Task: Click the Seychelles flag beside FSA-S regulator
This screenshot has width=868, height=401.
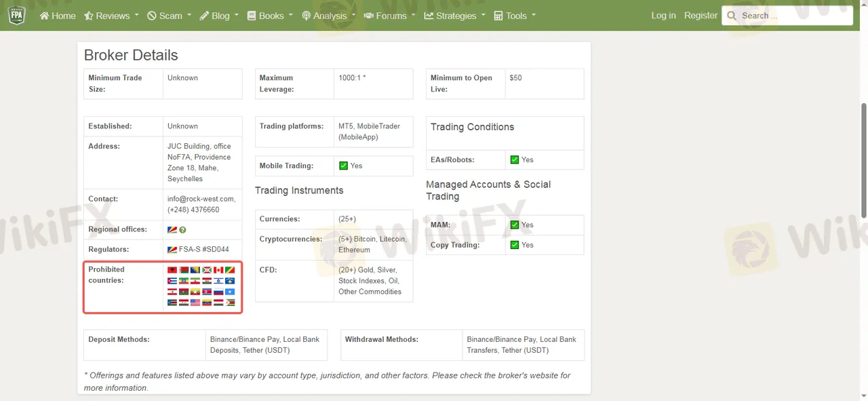Action: tap(172, 250)
